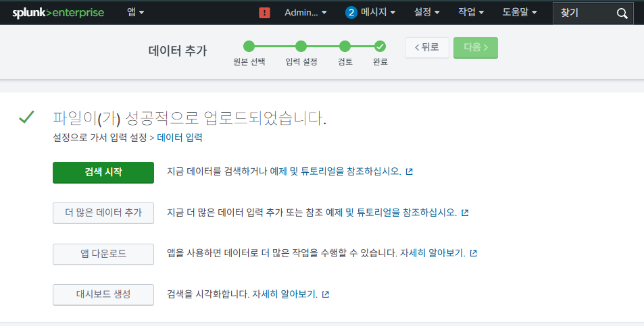Open the Admin... user dropdown
Image resolution: width=644 pixels, height=326 pixels.
coord(305,13)
